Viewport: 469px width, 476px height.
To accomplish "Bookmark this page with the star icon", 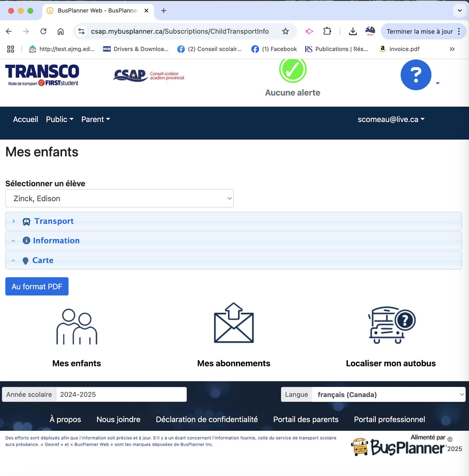I will click(285, 31).
